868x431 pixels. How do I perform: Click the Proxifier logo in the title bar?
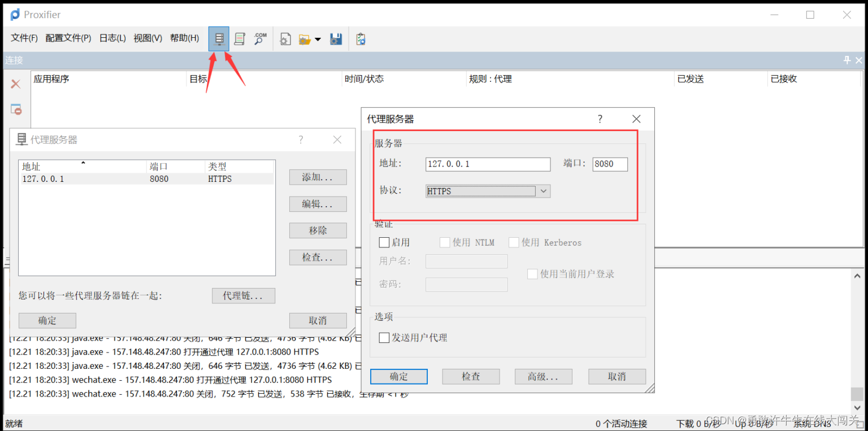(15, 15)
